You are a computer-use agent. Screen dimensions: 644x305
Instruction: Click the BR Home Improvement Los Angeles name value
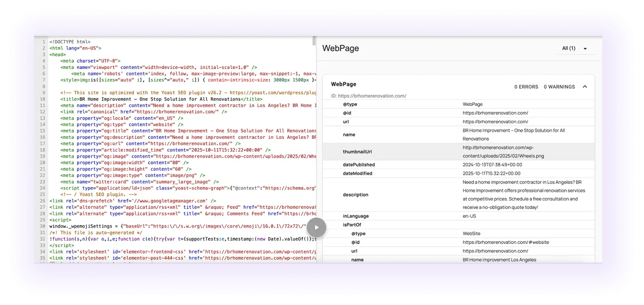point(499,260)
